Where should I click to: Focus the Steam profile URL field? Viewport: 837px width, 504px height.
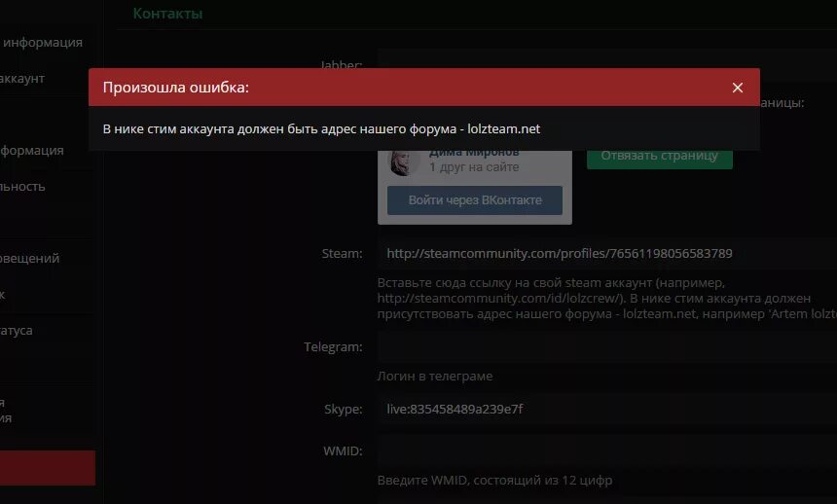click(x=607, y=254)
